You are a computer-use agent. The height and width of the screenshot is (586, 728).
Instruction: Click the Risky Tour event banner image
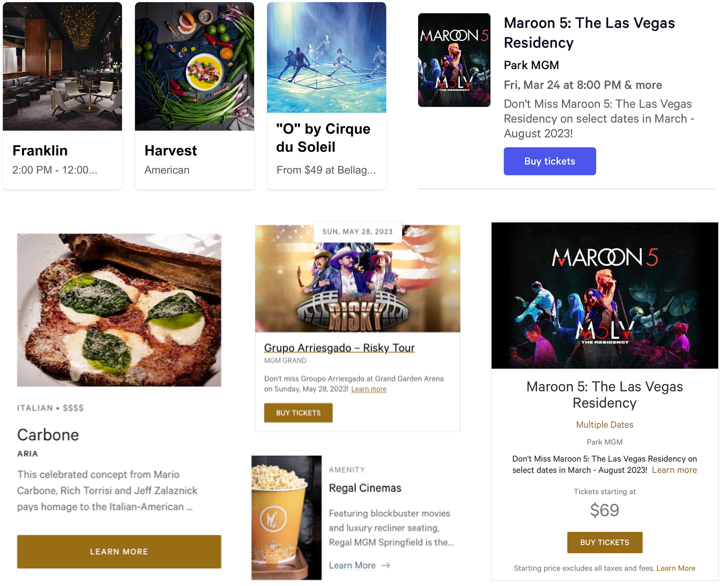pos(358,279)
